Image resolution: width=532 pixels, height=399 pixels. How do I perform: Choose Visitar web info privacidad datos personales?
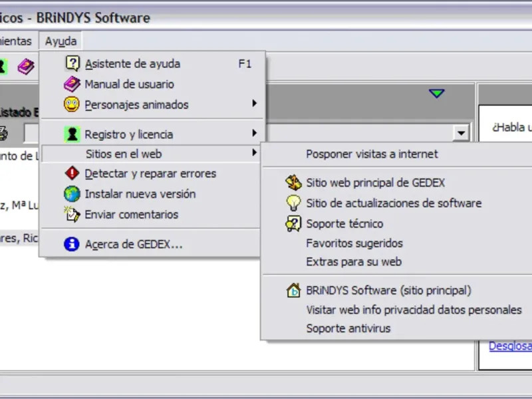[397, 310]
